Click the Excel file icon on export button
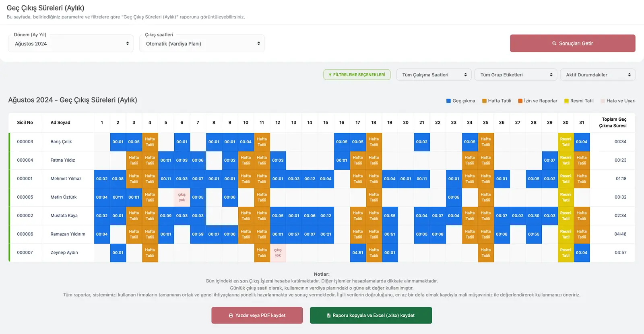The width and height of the screenshot is (644, 334). [329, 315]
